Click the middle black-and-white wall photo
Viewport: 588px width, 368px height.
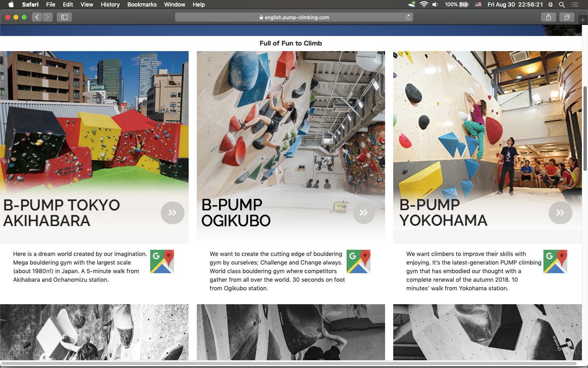tap(291, 332)
